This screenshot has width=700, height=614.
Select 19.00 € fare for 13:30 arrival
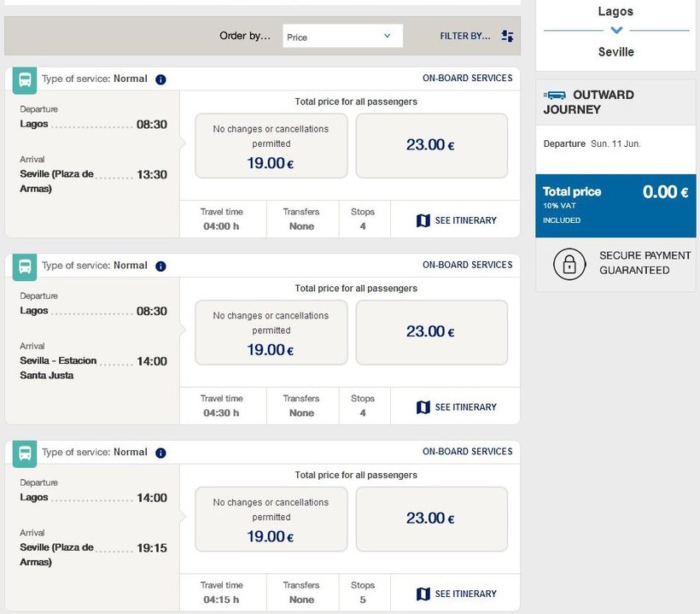coord(271,146)
